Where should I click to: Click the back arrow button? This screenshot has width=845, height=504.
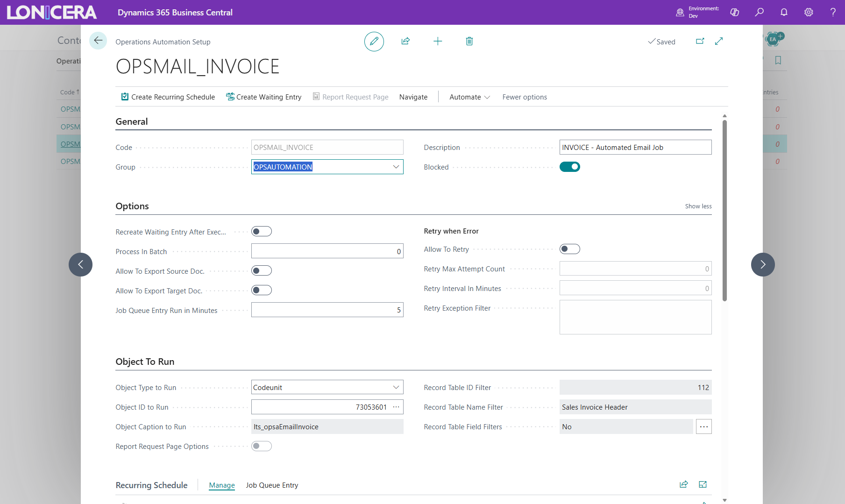click(98, 41)
